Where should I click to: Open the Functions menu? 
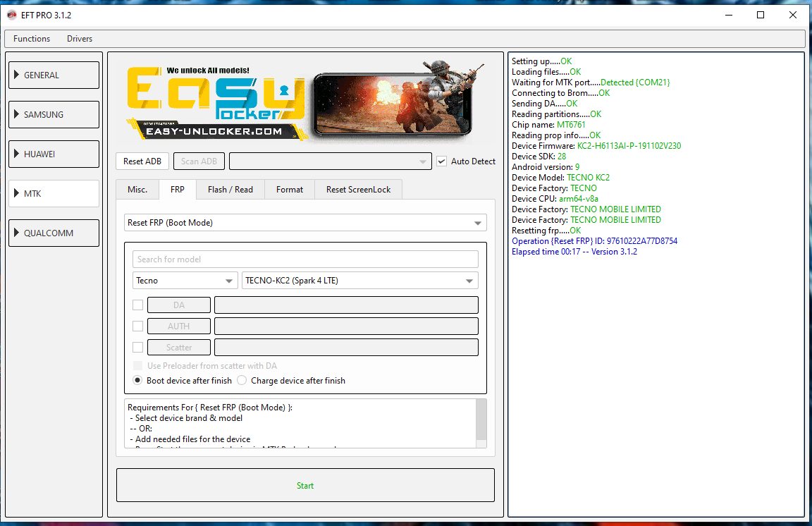click(32, 39)
